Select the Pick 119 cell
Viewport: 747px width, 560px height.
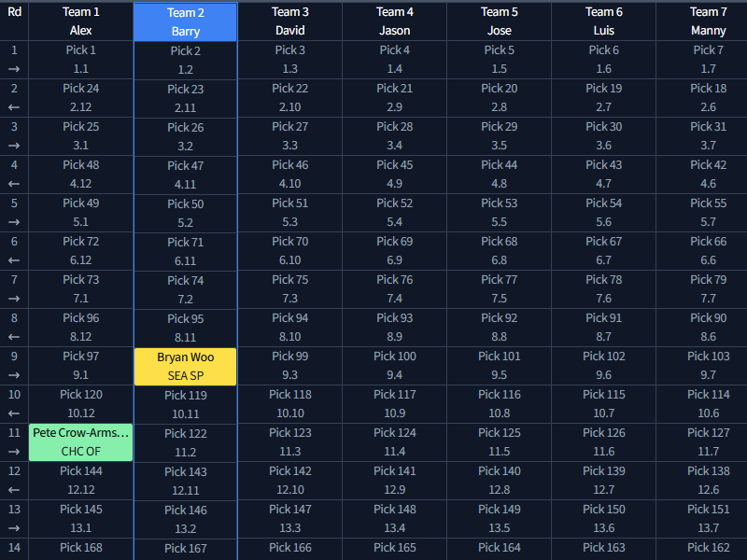(185, 405)
